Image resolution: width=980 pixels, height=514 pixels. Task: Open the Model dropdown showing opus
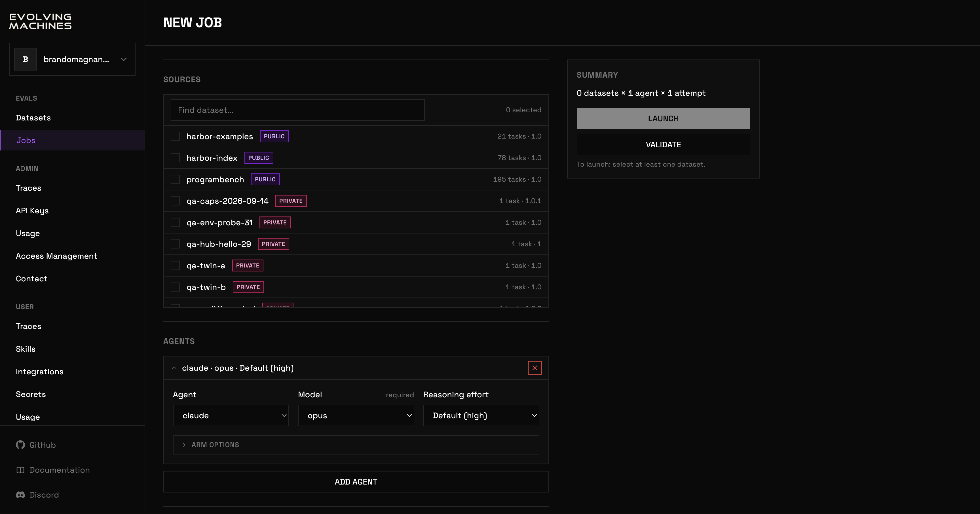coord(356,415)
